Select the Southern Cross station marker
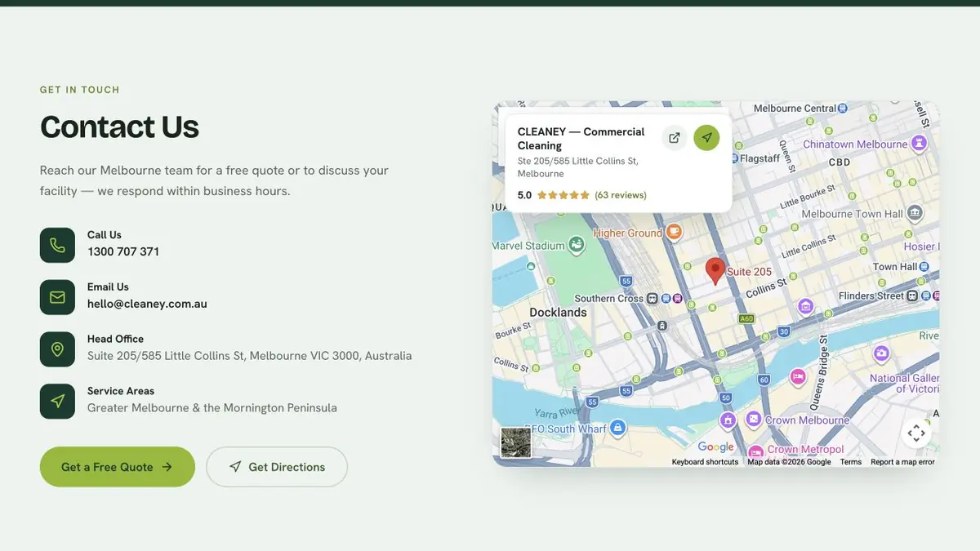Image resolution: width=980 pixels, height=551 pixels. point(653,299)
